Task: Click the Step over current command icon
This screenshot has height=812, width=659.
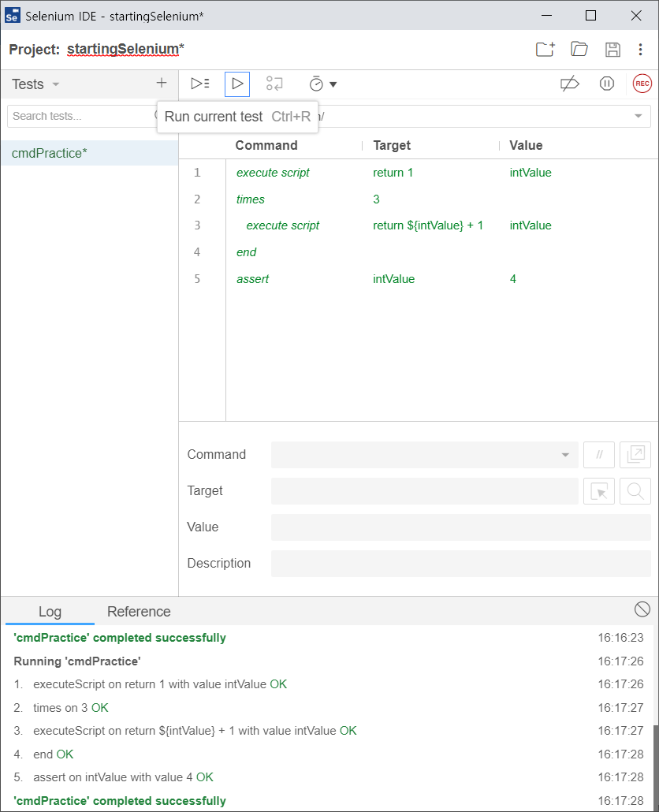Action: click(274, 84)
